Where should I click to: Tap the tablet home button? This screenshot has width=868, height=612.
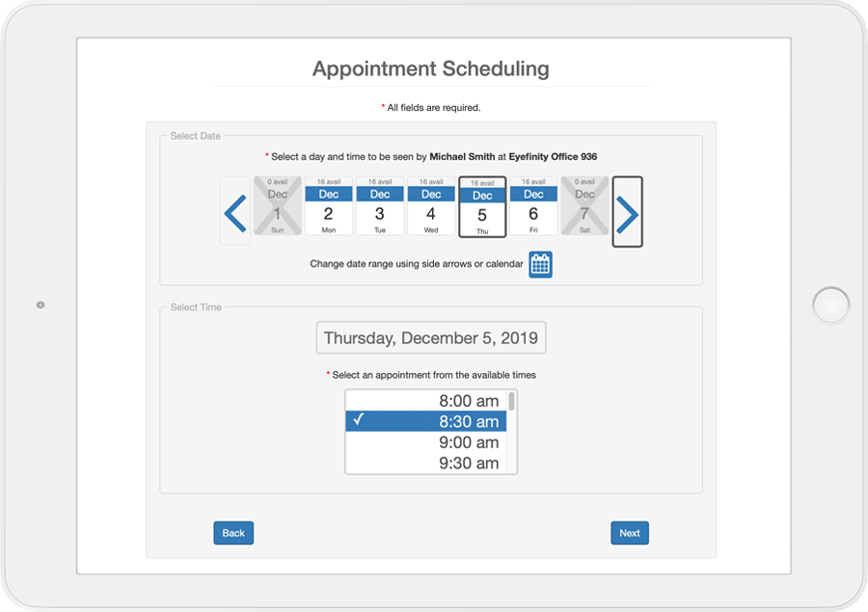tap(831, 306)
